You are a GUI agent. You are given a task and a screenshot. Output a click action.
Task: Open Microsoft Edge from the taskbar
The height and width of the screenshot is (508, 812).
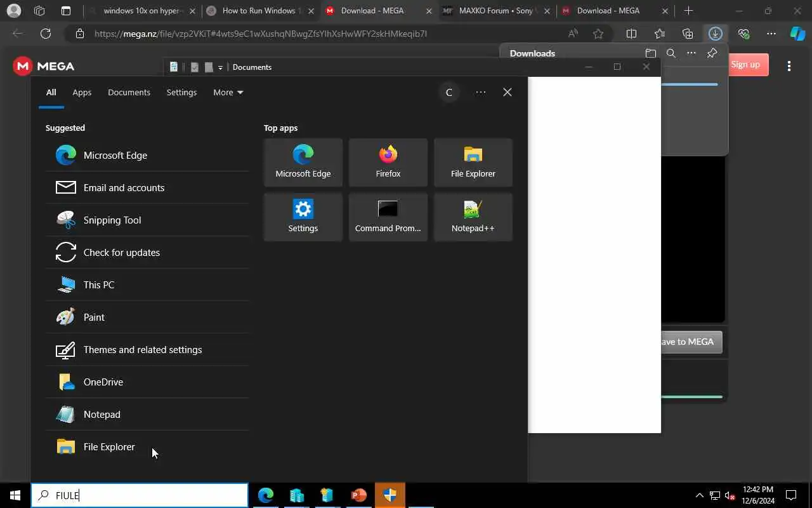[x=266, y=495]
